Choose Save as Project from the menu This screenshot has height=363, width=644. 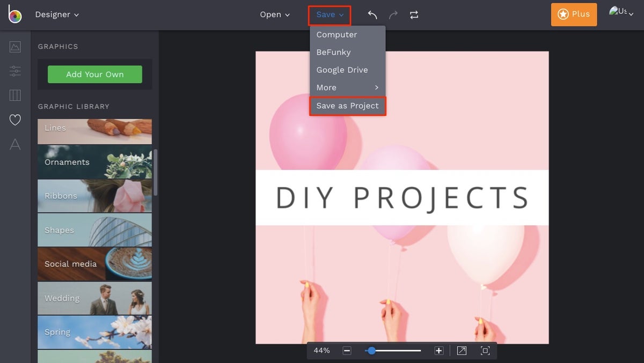pos(347,106)
